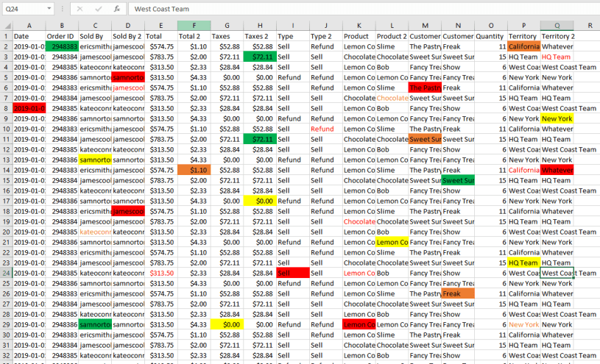Viewport: 600px width, 364px height.
Task: Select the red Sell cell in row 24
Action: tap(292, 273)
